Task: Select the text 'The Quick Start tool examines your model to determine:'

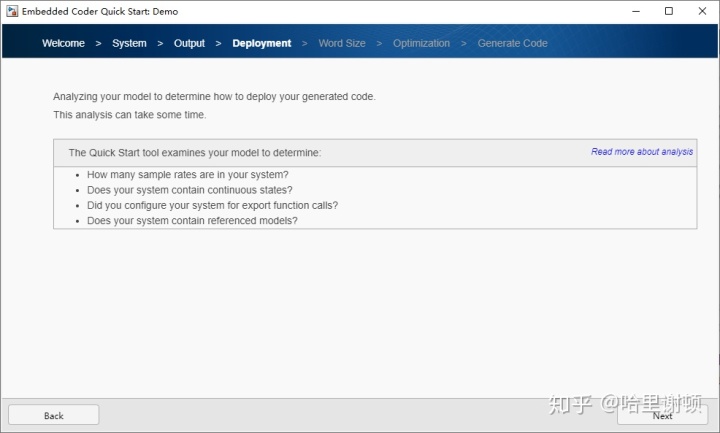Action: click(x=195, y=153)
